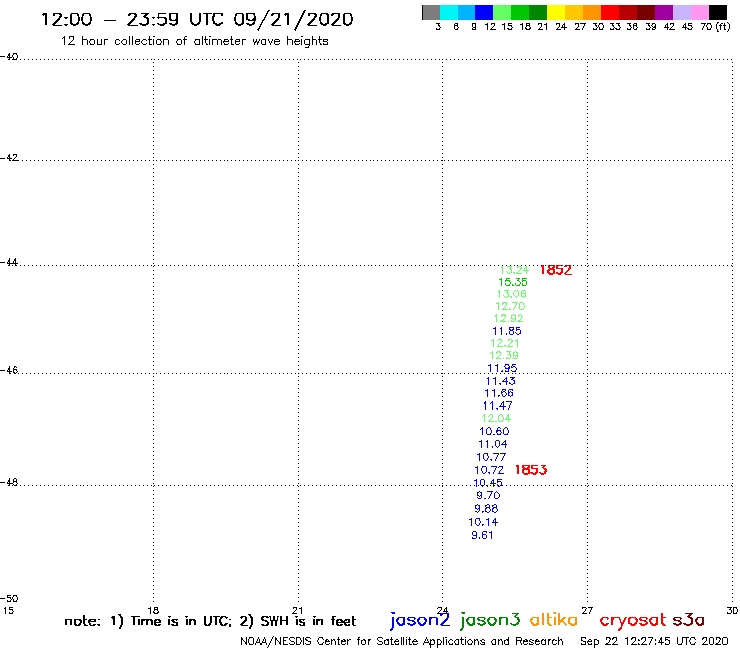Click the gray swatch in the color scale

tap(431, 12)
